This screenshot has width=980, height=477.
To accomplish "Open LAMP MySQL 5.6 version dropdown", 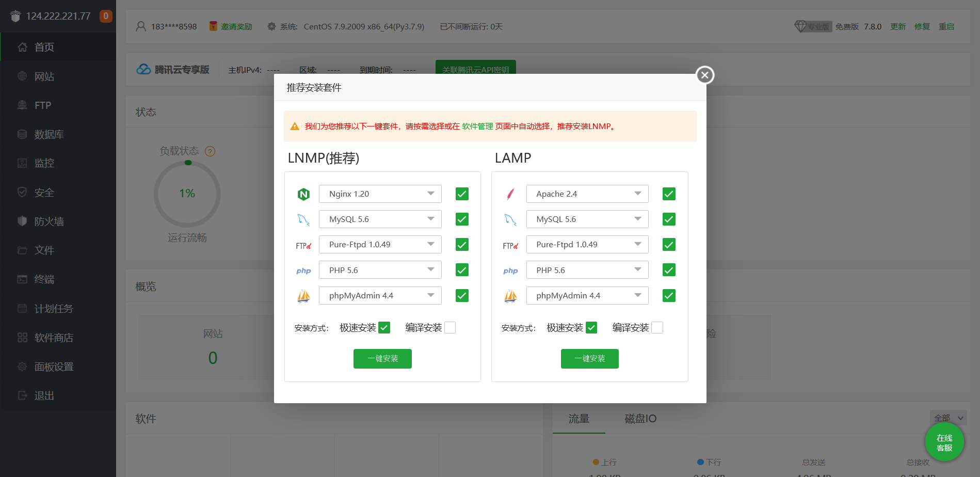I will [587, 219].
